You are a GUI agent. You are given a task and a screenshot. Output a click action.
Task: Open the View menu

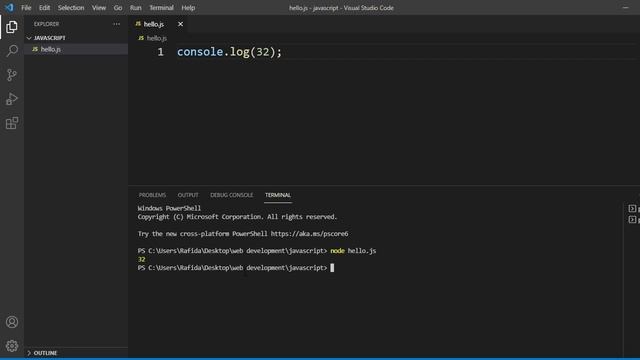click(x=99, y=8)
